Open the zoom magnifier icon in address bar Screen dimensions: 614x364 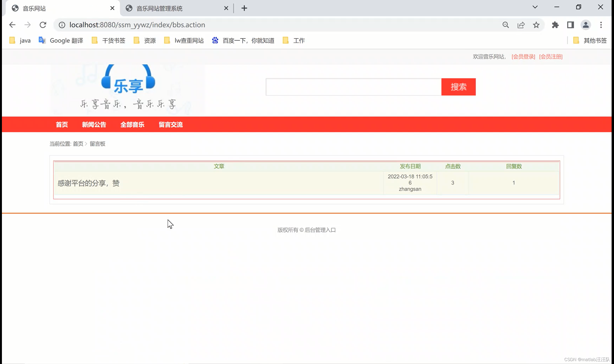click(505, 25)
